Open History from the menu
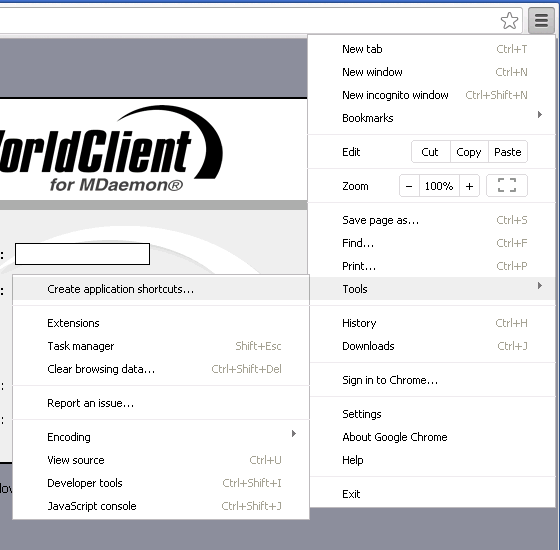Screen dimensions: 560x550 (x=431, y=323)
